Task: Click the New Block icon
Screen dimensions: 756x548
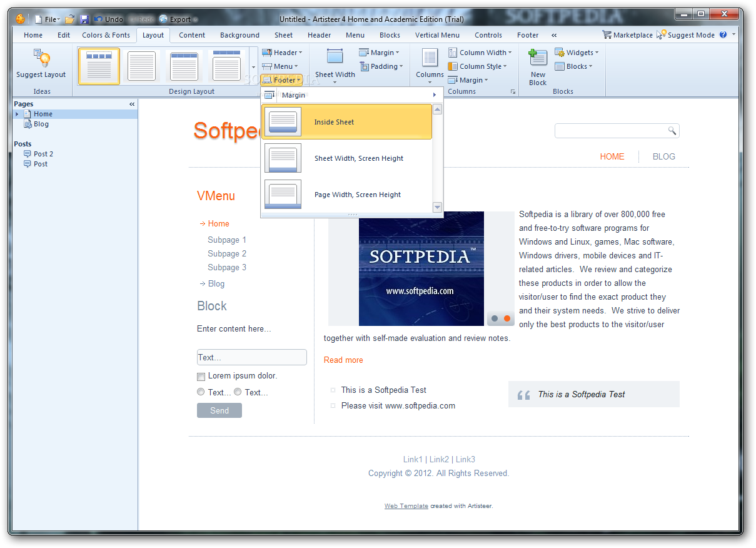Action: (538, 57)
